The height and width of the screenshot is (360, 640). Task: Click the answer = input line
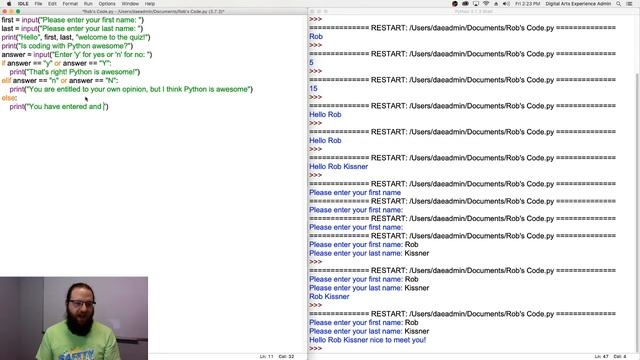point(77,55)
